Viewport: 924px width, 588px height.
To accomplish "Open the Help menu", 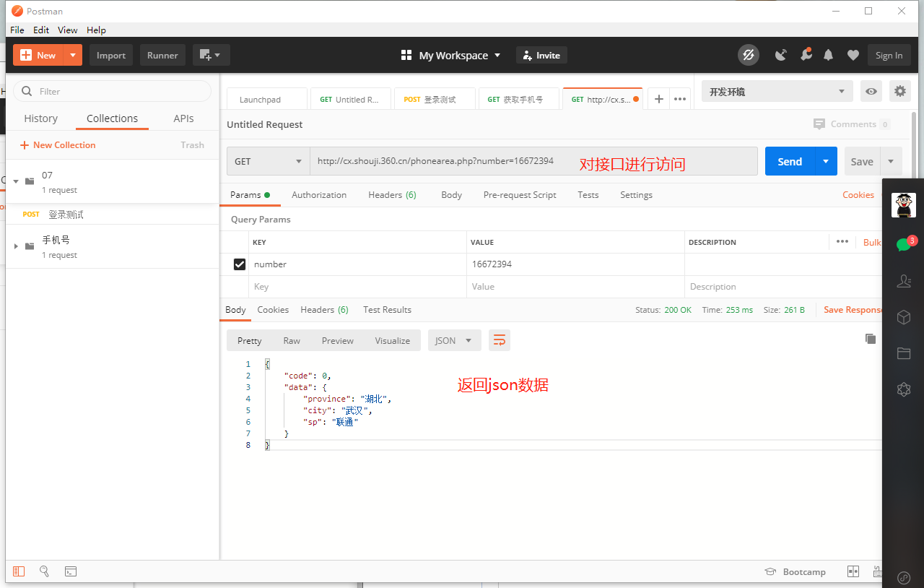I will tap(96, 30).
